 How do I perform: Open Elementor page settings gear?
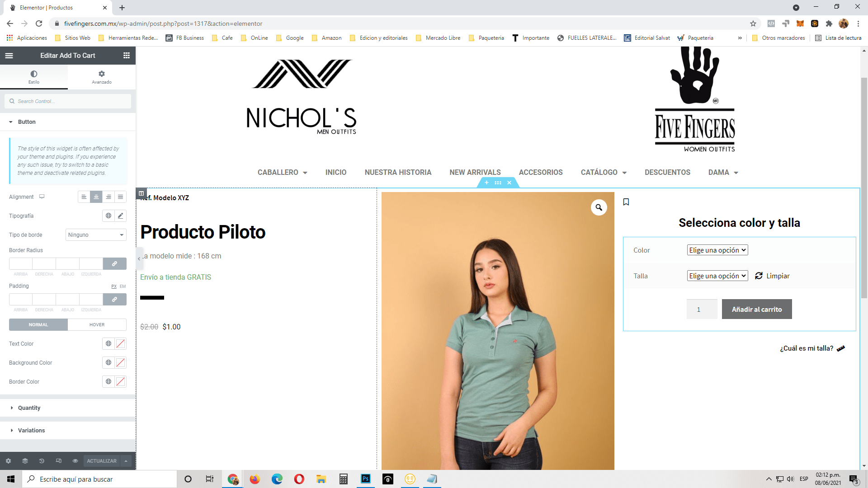click(8, 461)
